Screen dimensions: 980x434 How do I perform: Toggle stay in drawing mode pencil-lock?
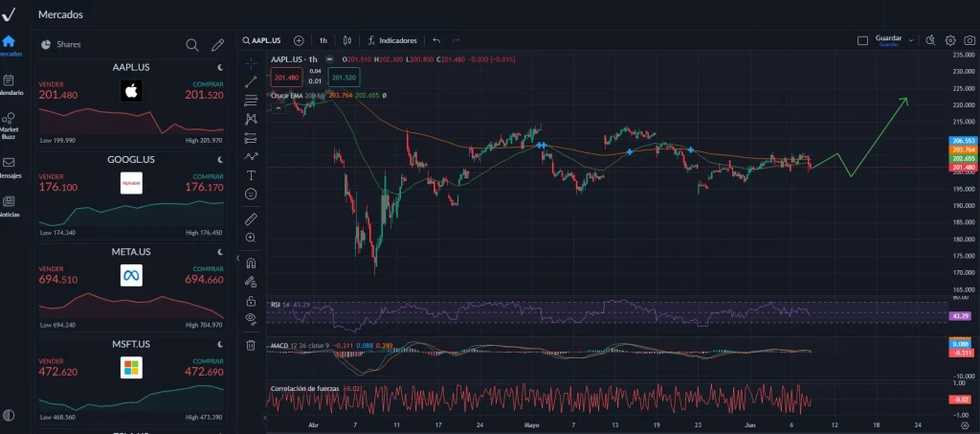tap(251, 282)
